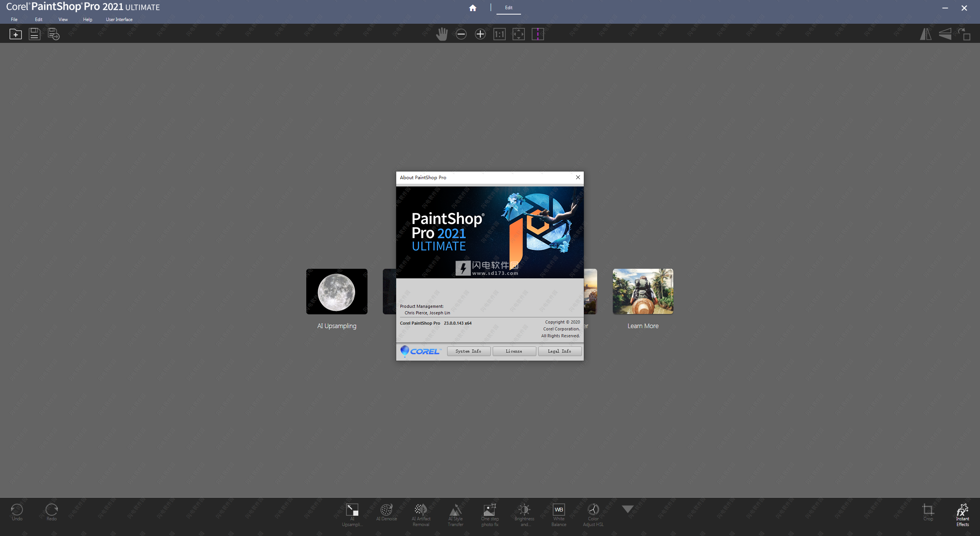The image size is (980, 536).
Task: Select the AI Denoise tool
Action: pyautogui.click(x=386, y=512)
